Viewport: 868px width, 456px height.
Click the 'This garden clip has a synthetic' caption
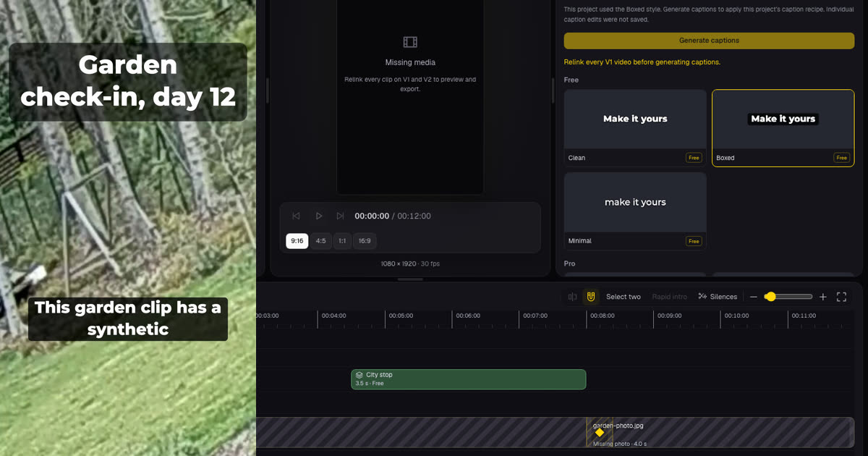click(128, 318)
